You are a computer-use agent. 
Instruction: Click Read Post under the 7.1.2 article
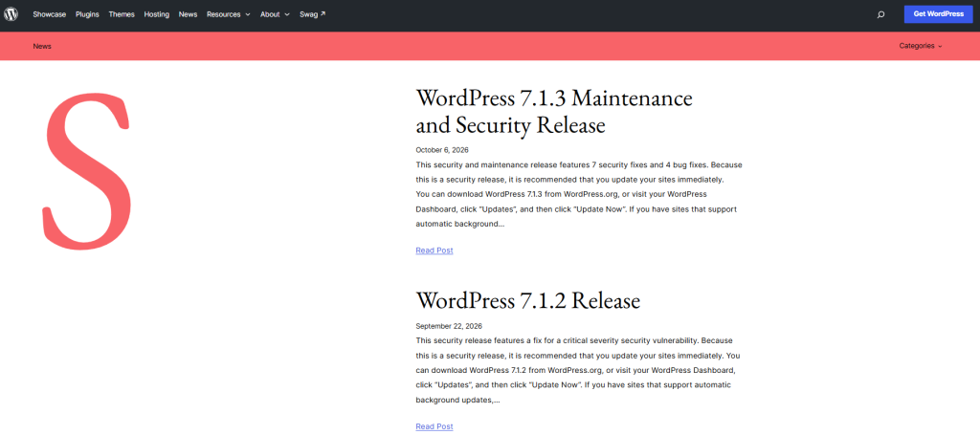pos(434,426)
